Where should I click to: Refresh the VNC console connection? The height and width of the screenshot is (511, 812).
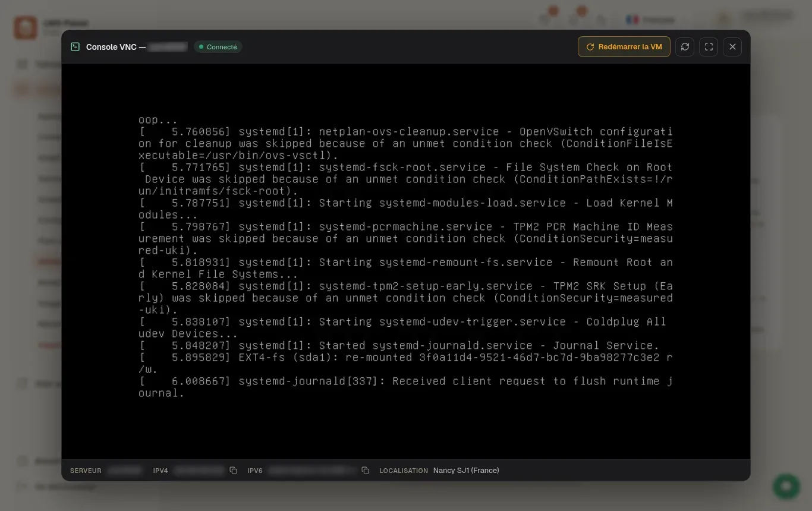click(x=685, y=47)
